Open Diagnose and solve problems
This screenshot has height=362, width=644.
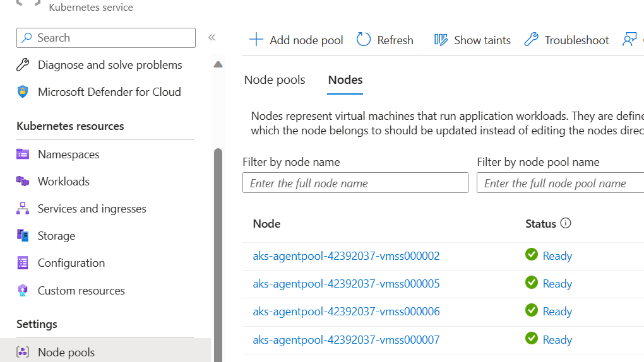point(110,65)
